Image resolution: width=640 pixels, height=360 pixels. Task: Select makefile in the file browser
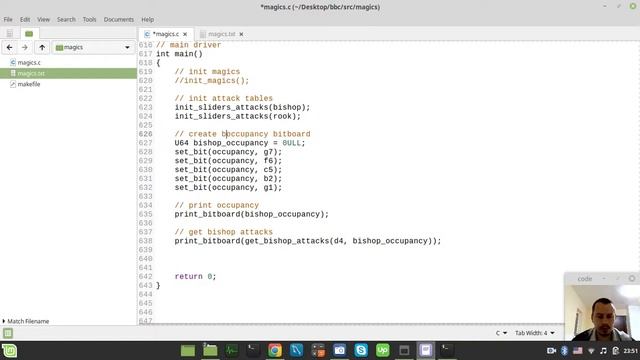click(x=29, y=84)
